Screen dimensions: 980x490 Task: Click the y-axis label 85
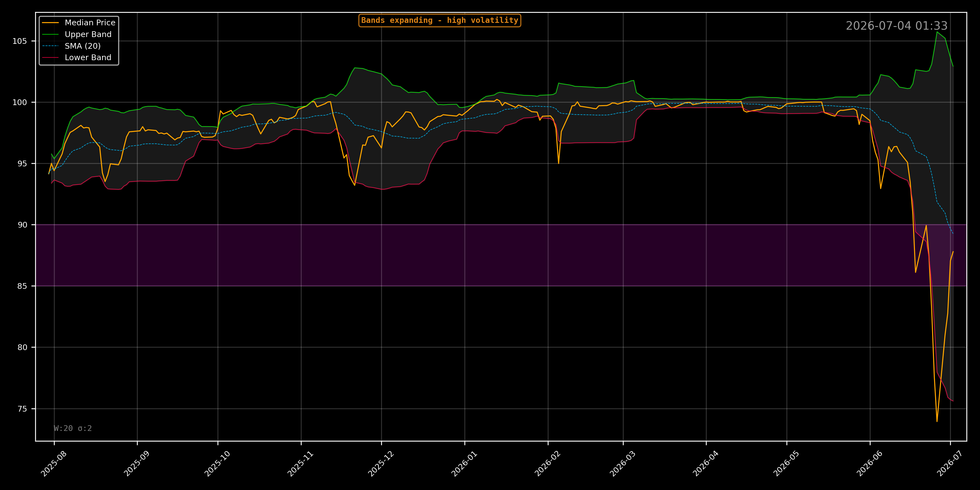click(22, 286)
